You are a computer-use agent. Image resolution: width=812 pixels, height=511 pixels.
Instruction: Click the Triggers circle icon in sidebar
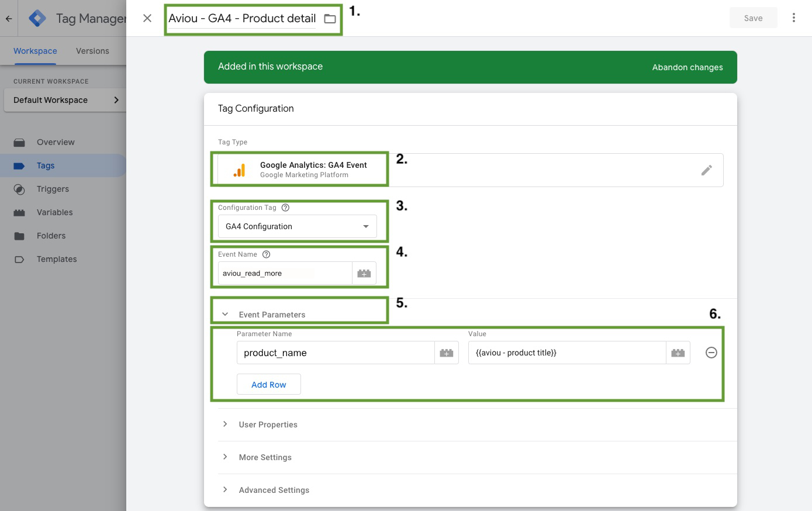click(19, 189)
